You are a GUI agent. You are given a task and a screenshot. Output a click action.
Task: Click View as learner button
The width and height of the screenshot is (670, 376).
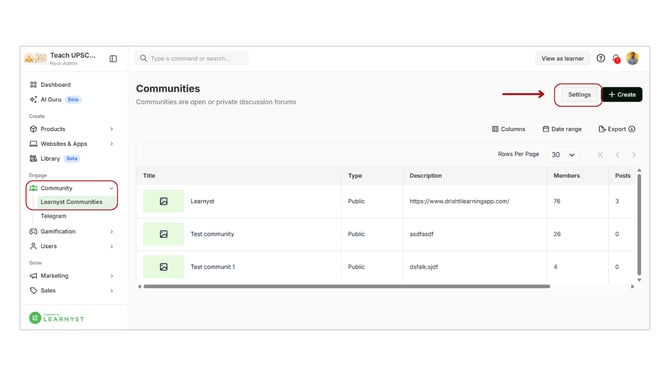(x=562, y=59)
